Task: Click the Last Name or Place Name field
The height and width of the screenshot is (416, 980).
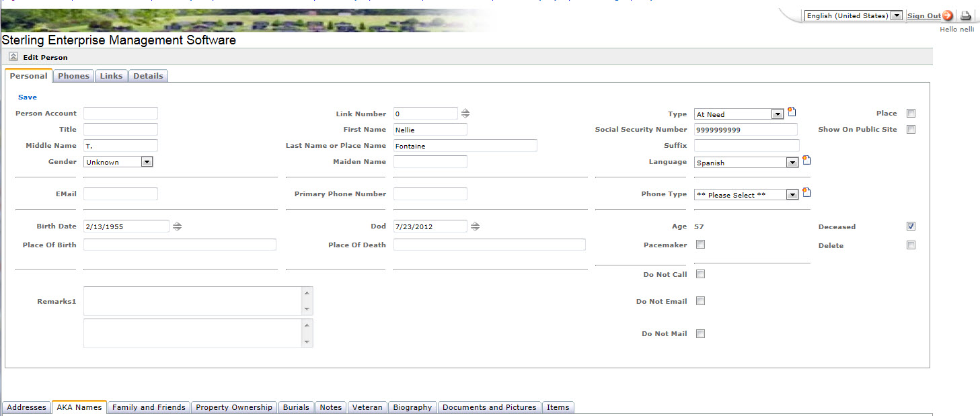Action: tap(465, 146)
